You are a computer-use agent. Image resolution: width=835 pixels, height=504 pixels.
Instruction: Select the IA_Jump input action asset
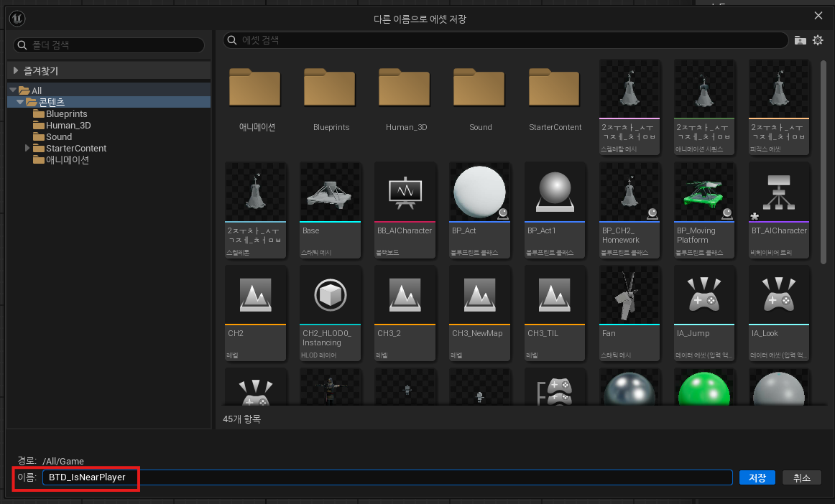pos(704,313)
